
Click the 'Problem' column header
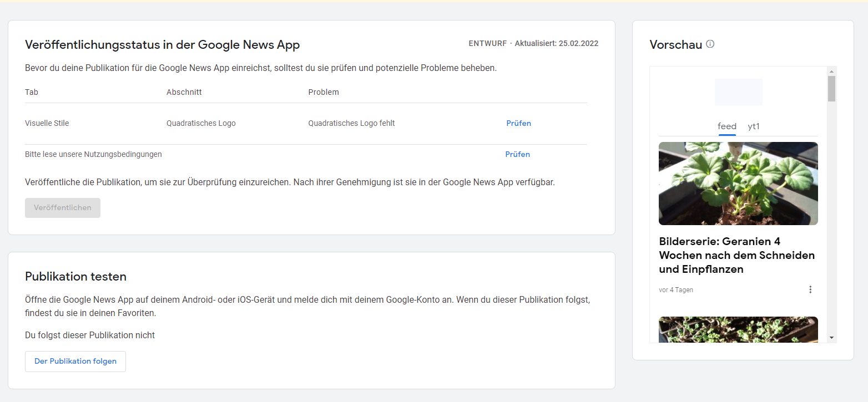pos(324,92)
